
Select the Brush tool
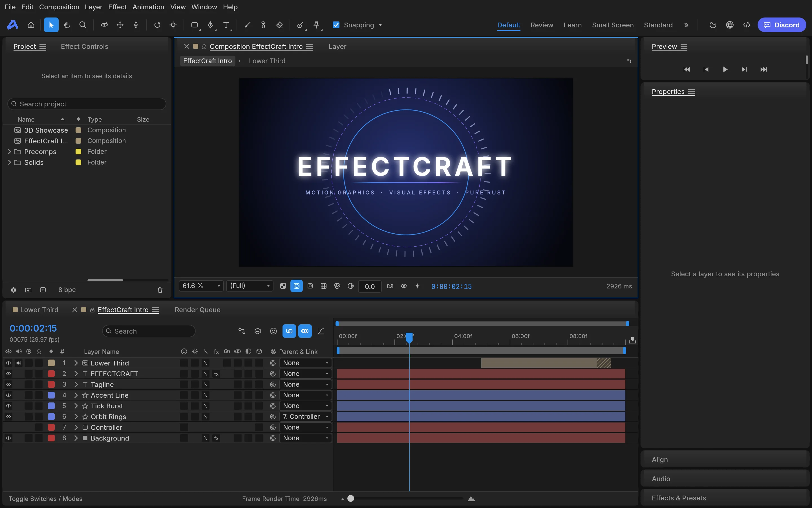pos(248,25)
